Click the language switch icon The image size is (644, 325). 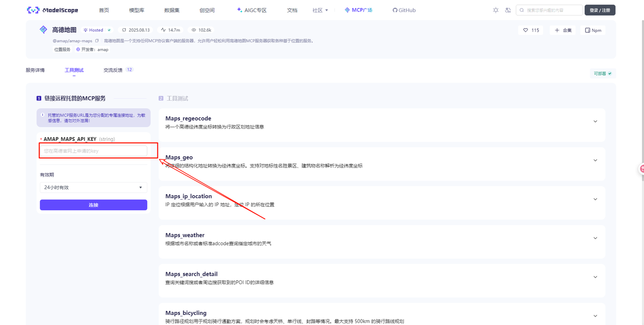(x=508, y=10)
